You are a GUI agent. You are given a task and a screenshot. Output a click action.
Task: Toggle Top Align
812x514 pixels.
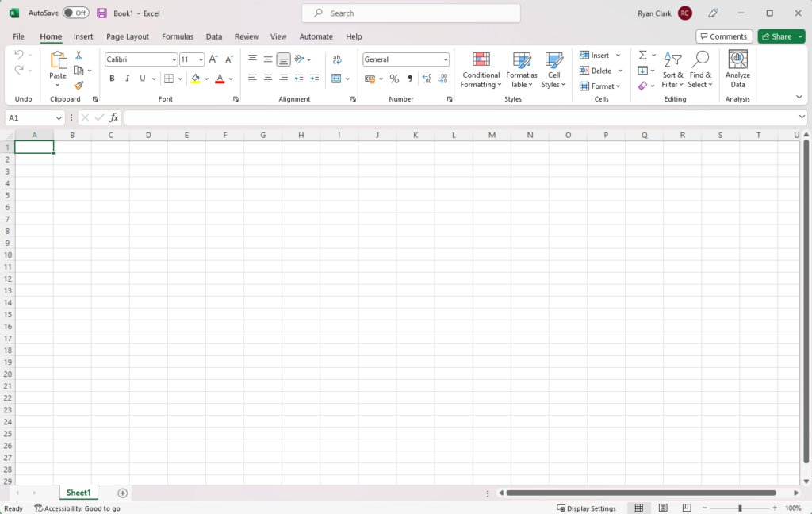pyautogui.click(x=252, y=59)
